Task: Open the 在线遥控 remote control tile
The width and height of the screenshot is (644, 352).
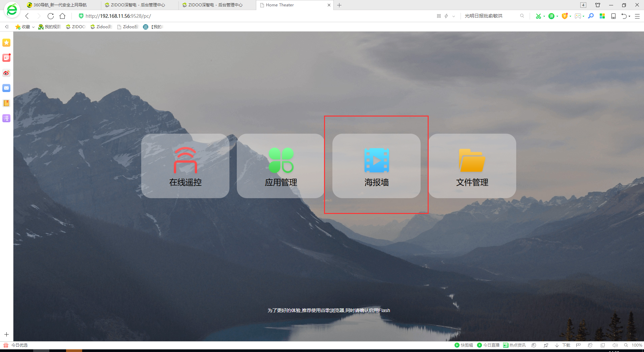Action: click(x=185, y=166)
